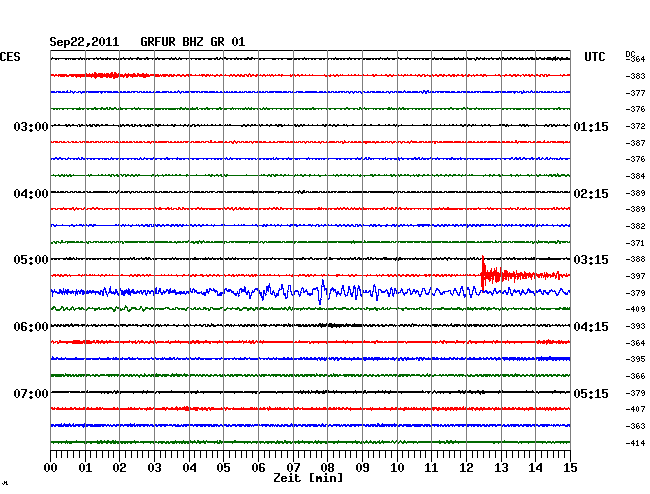Click the DC offset value -363
Image resolution: width=650 pixels, height=494 pixels.
point(635,426)
